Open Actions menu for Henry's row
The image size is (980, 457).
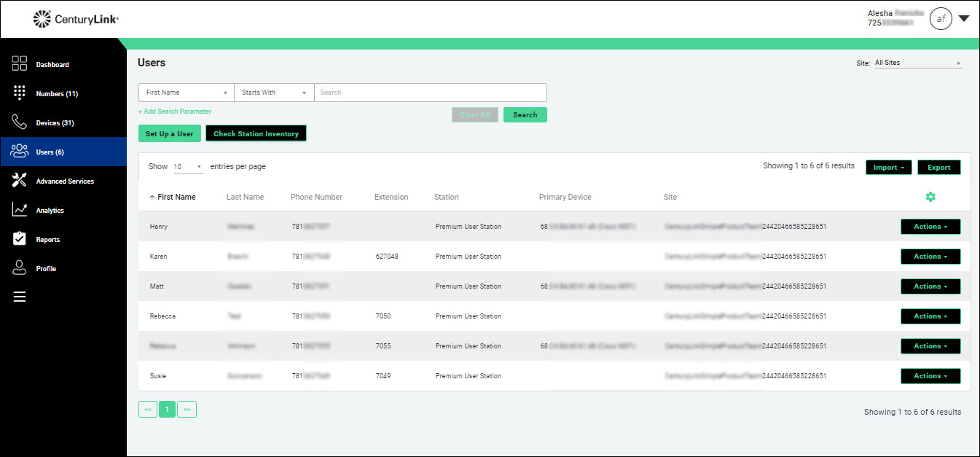tap(930, 227)
